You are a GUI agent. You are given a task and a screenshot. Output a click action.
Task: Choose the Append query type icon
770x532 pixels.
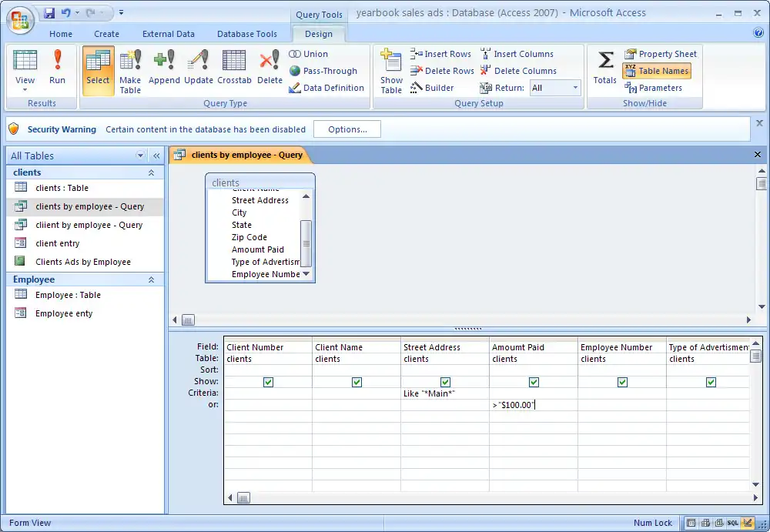164,68
